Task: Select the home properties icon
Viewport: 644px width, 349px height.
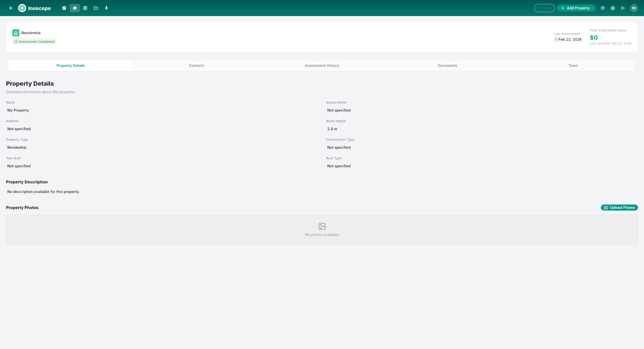Action: coord(74,8)
